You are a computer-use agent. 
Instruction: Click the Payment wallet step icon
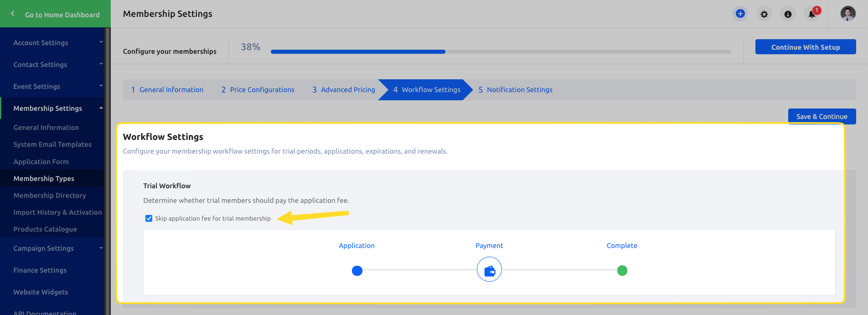(x=489, y=269)
